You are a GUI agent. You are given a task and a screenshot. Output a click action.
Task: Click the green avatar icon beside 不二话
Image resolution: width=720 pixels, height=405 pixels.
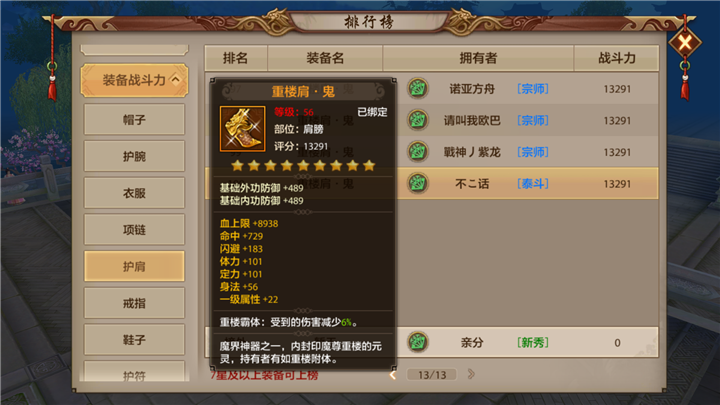(417, 183)
